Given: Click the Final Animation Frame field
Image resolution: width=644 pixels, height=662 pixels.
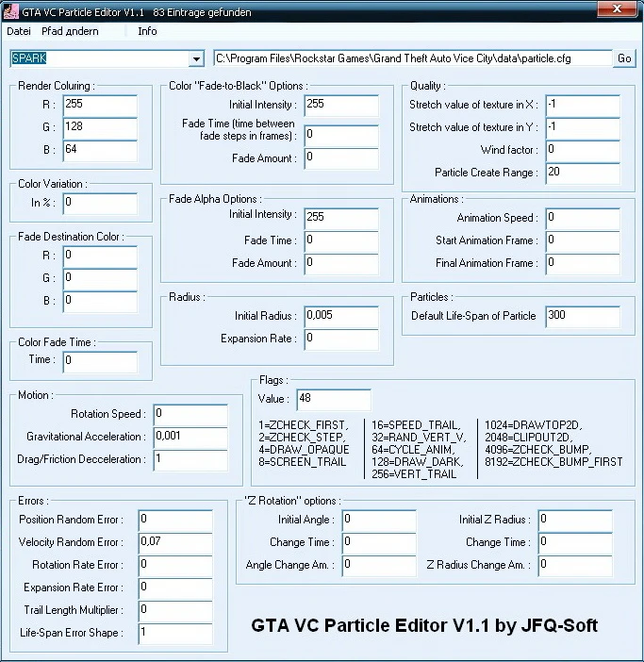Looking at the screenshot, I should pyautogui.click(x=583, y=264).
